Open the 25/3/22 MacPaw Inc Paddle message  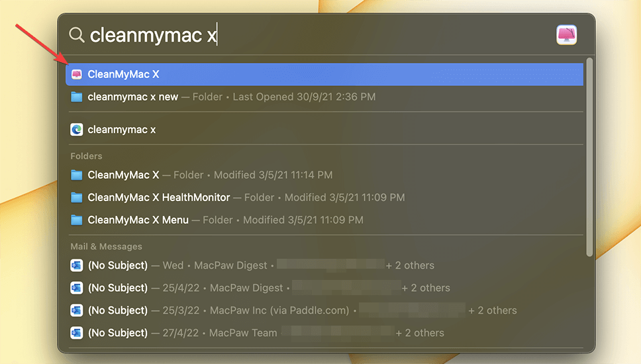pyautogui.click(x=324, y=310)
